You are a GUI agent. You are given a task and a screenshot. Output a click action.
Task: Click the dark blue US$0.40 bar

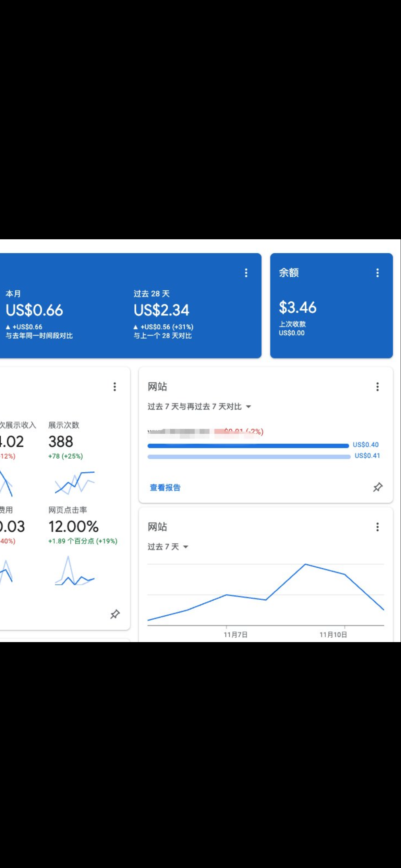coord(248,446)
